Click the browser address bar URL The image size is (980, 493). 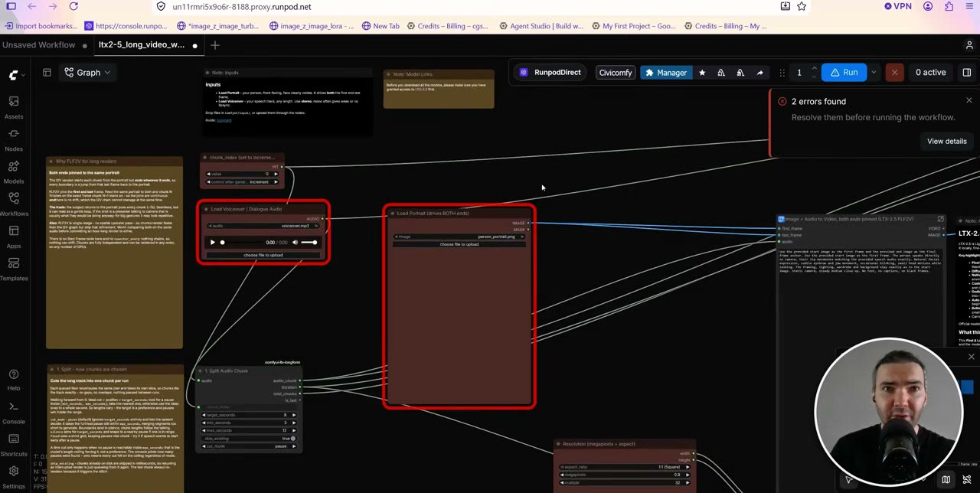pos(242,7)
